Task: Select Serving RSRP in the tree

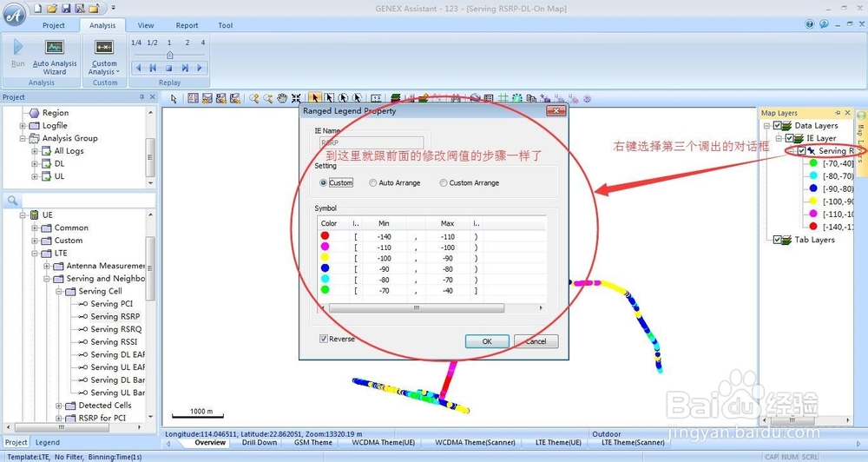Action: tap(115, 317)
